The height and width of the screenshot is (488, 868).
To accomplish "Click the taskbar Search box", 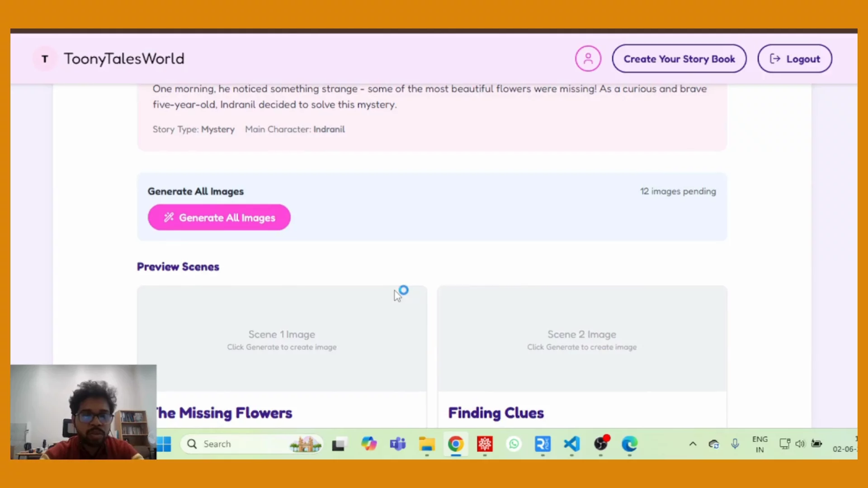I will tap(252, 444).
